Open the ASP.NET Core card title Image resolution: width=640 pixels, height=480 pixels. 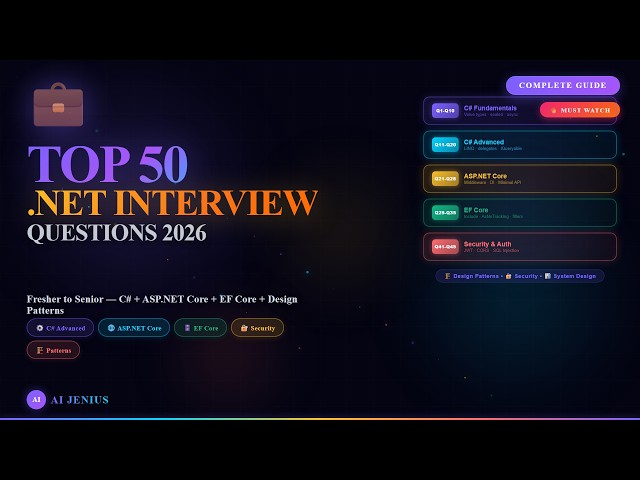[x=485, y=176]
